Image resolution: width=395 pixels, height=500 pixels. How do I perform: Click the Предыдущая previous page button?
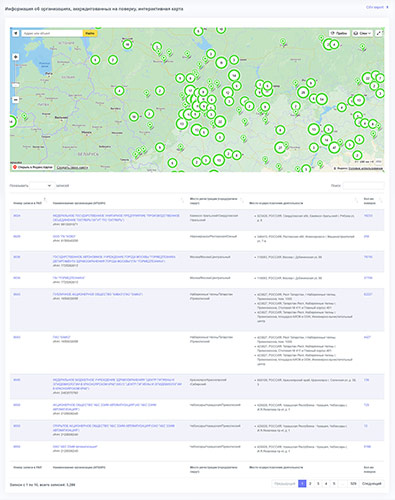285,484
